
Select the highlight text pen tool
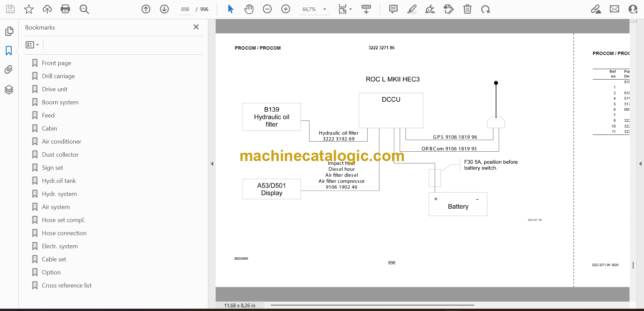(412, 9)
